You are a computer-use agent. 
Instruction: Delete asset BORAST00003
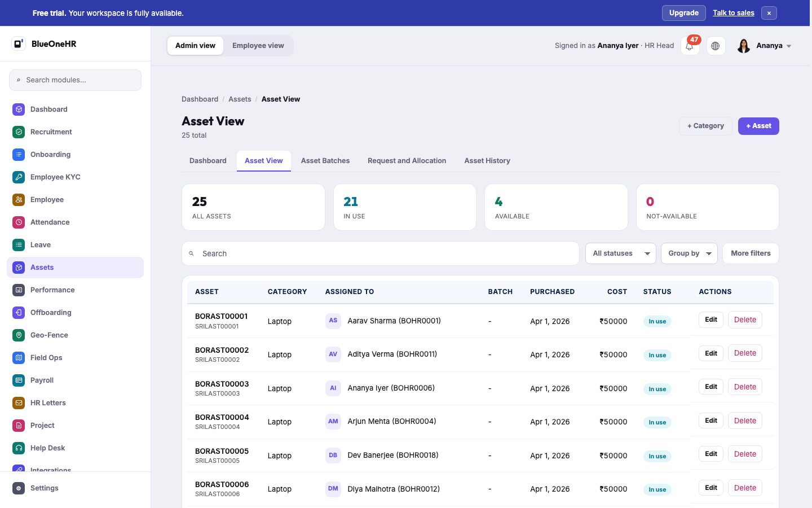[x=745, y=387]
